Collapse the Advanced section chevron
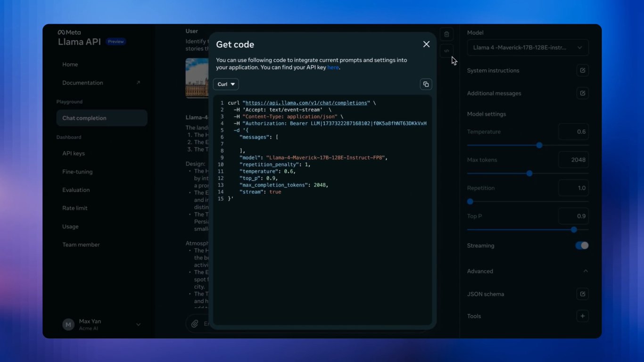Screen dimensions: 644x362 [586, 271]
